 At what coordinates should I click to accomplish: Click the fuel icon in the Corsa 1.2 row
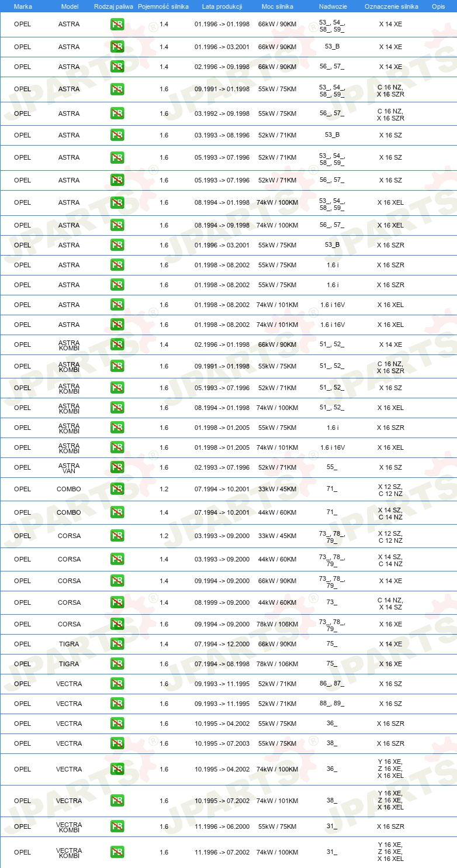[117, 536]
